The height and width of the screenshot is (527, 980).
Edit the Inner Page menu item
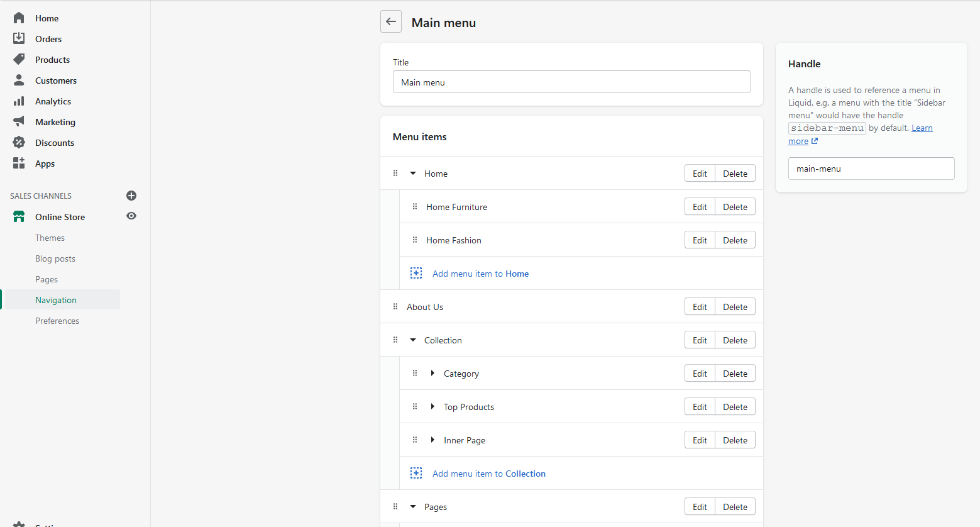pos(700,440)
